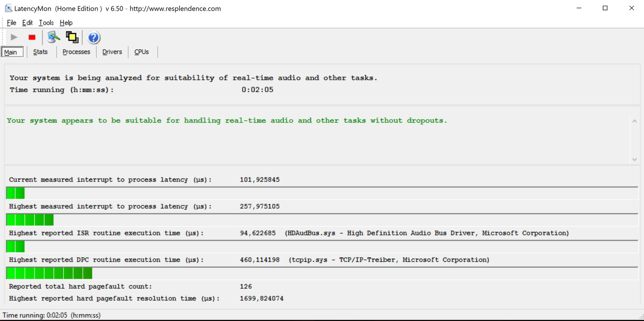Screen dimensions: 644x321
Task: Maximize the LatencyMon window
Action: click(x=605, y=8)
